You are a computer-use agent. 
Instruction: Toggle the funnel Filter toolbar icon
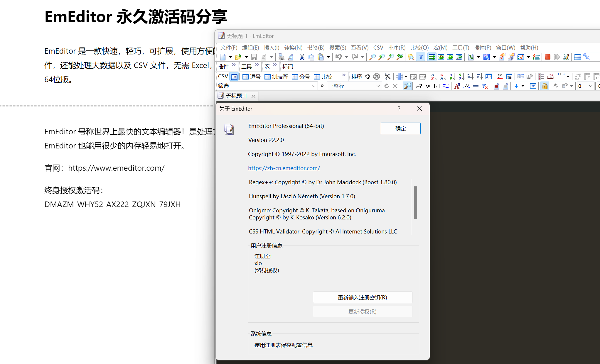(x=421, y=57)
